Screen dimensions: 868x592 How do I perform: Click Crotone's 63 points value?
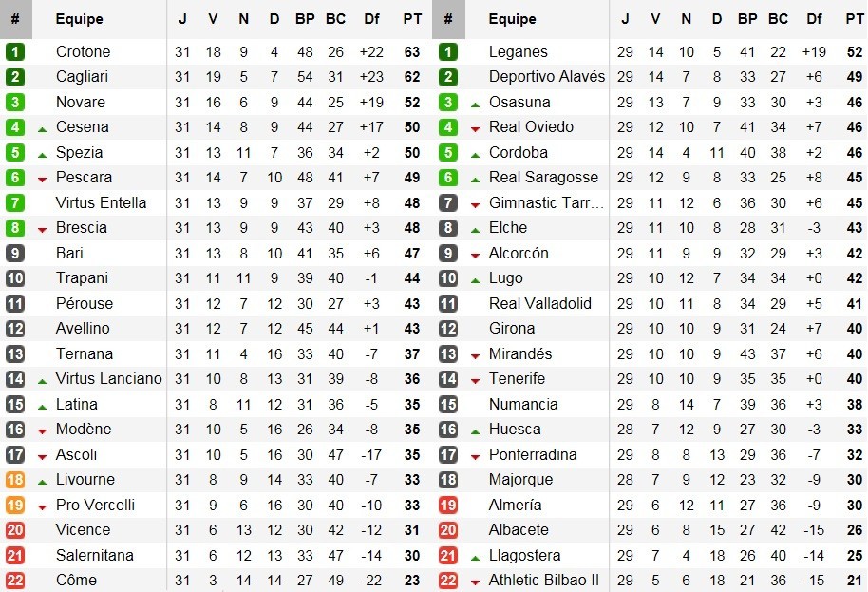[412, 52]
